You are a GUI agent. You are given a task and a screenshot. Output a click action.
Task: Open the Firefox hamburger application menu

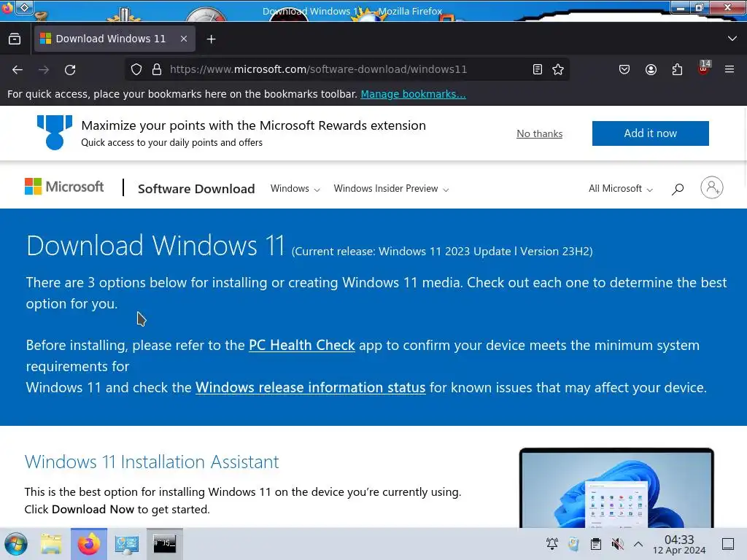point(729,69)
